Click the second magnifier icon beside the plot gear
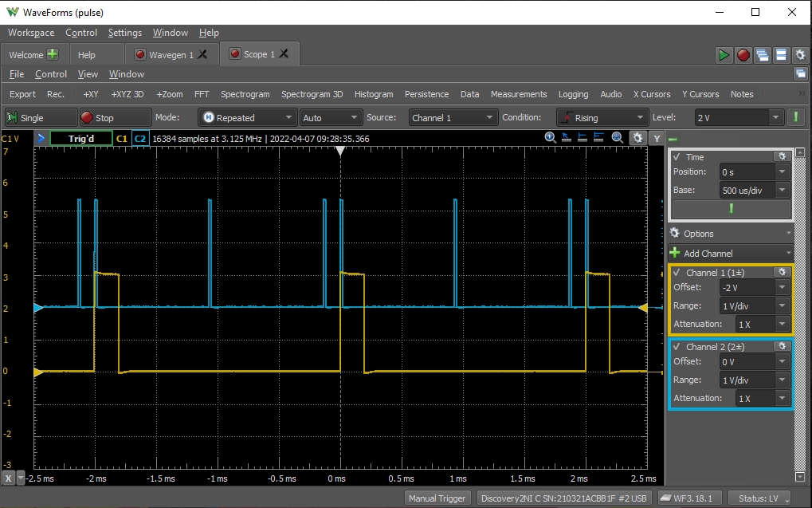 coord(617,138)
